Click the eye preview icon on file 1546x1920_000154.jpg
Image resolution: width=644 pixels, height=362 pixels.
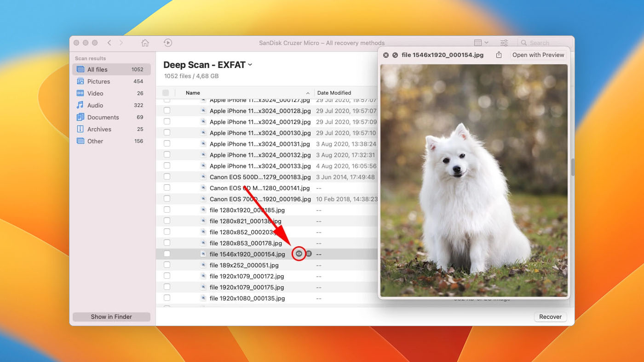299,254
